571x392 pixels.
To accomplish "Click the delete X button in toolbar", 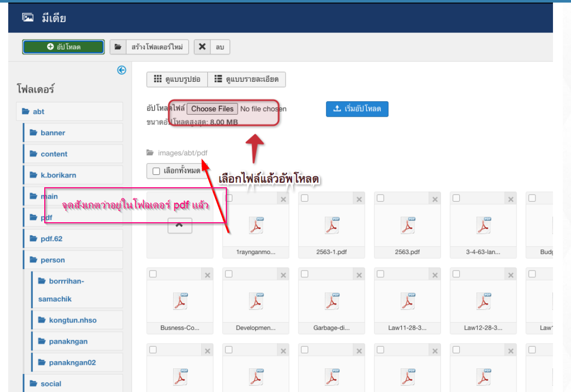I will click(x=202, y=47).
